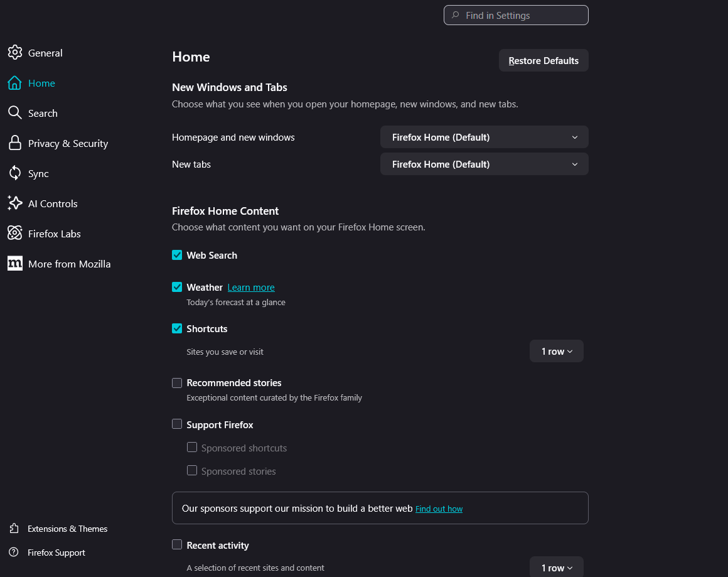Follow the Weather Learn more link
The image size is (728, 577).
point(251,288)
